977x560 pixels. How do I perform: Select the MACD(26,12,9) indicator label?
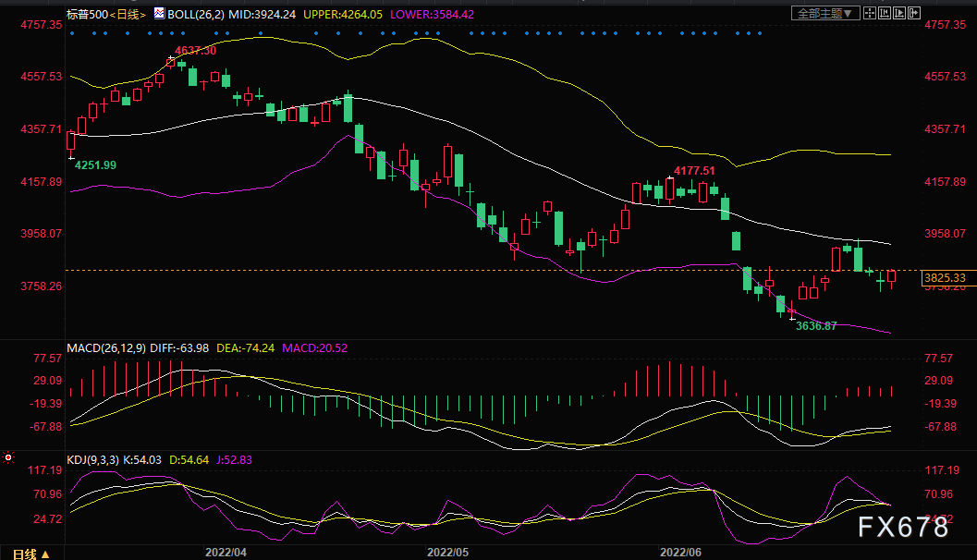[106, 348]
